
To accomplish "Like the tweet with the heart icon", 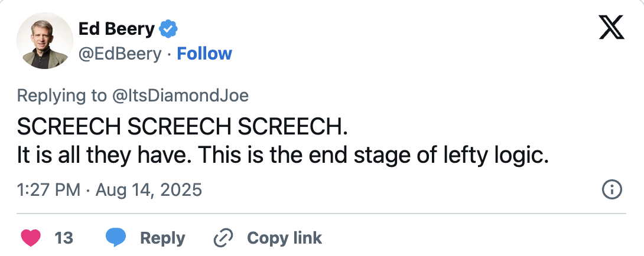I will [x=31, y=238].
